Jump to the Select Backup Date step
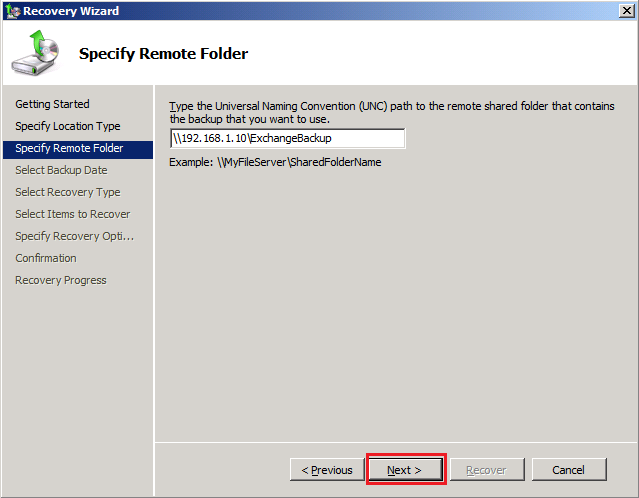639x498 pixels. tap(61, 170)
